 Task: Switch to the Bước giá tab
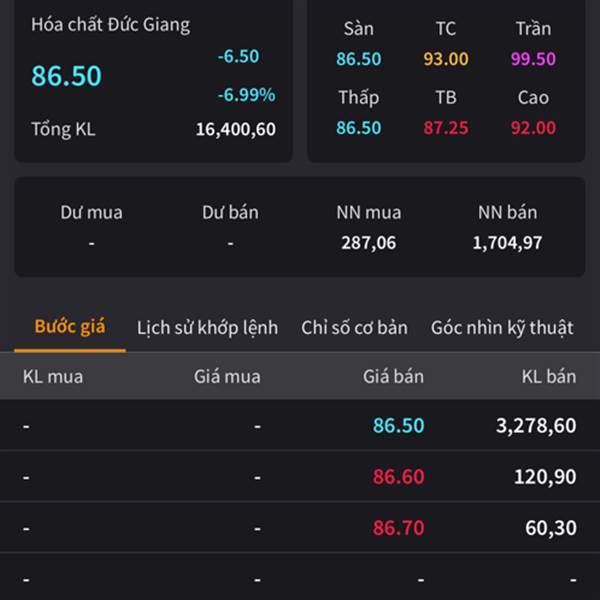coord(70,327)
